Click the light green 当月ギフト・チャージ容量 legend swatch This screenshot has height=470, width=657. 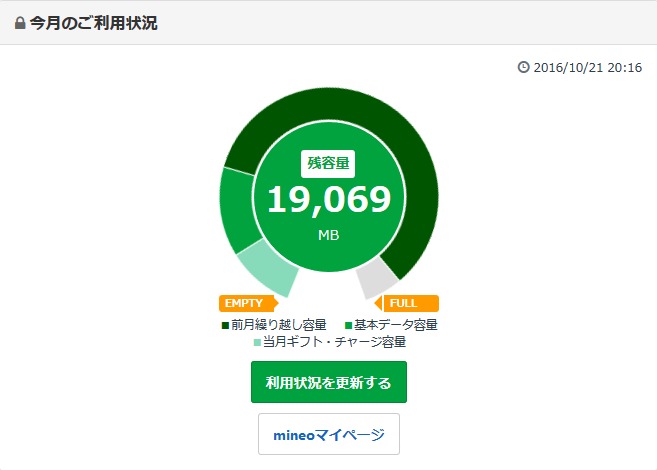256,342
